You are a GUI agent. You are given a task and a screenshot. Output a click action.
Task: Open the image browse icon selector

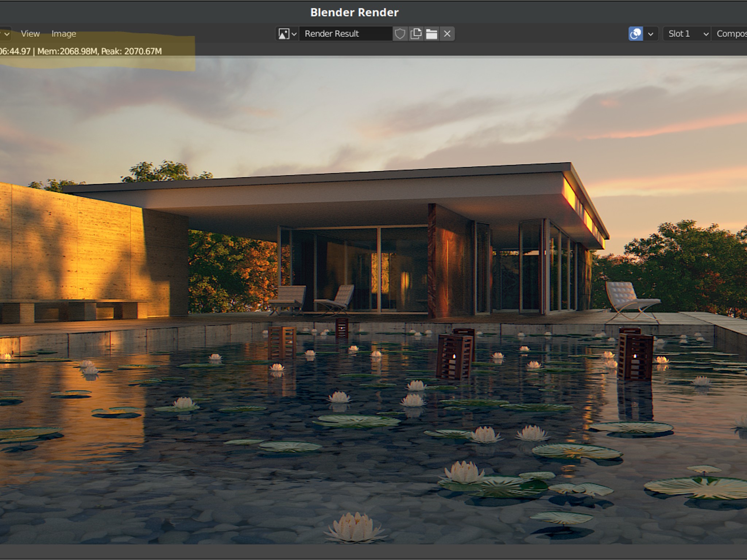tap(287, 34)
